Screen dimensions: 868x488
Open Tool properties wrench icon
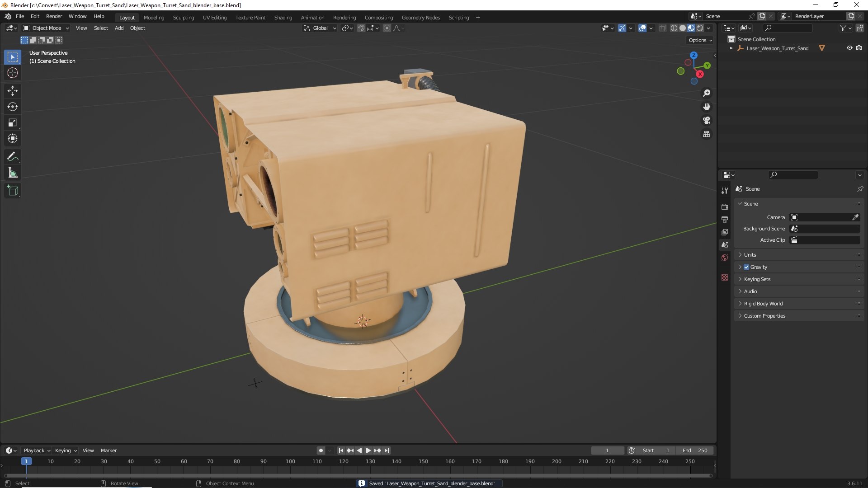click(x=725, y=191)
